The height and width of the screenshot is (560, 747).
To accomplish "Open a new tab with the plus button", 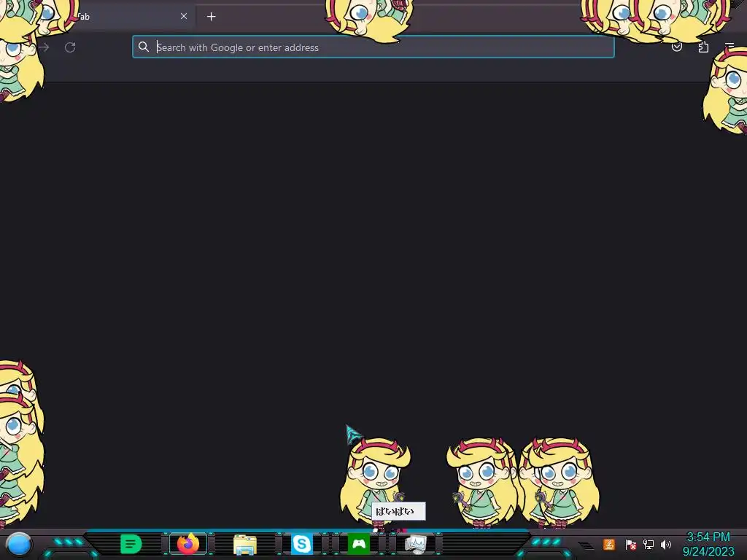I will 211,17.
